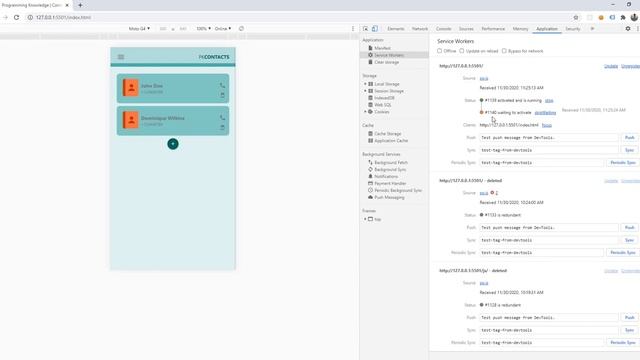Open the 100% zoom dropdown
Image resolution: width=640 pixels, height=360 pixels.
203,29
